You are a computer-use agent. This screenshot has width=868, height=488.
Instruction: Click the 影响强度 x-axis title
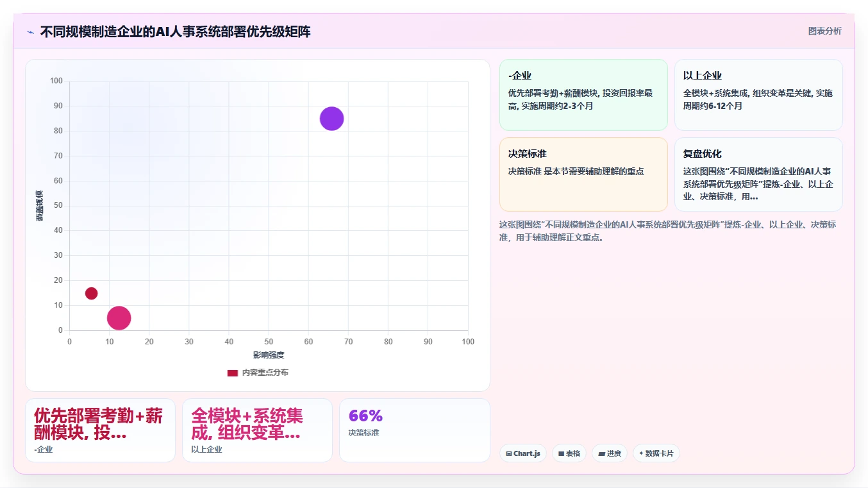click(269, 355)
